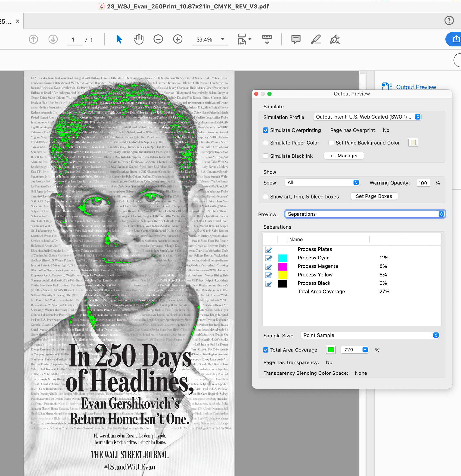The image size is (461, 476).
Task: Disable Simulate Overprinting checkbox
Action: 266,130
